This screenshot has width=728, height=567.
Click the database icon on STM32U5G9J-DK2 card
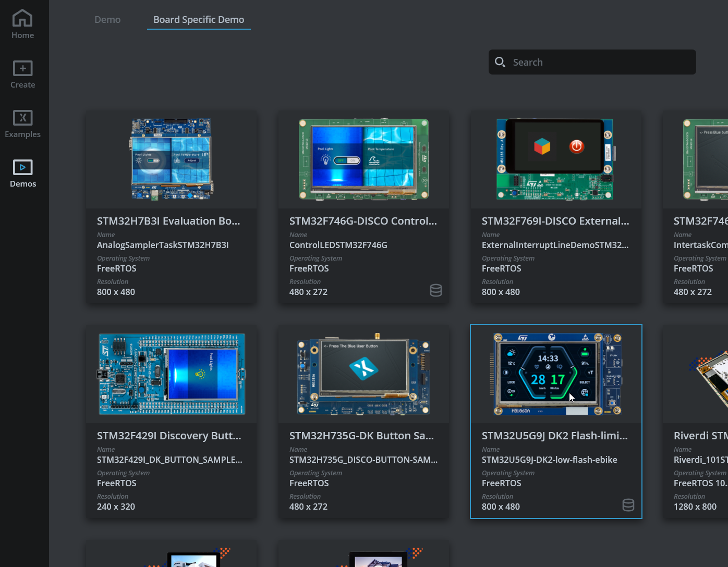tap(628, 505)
